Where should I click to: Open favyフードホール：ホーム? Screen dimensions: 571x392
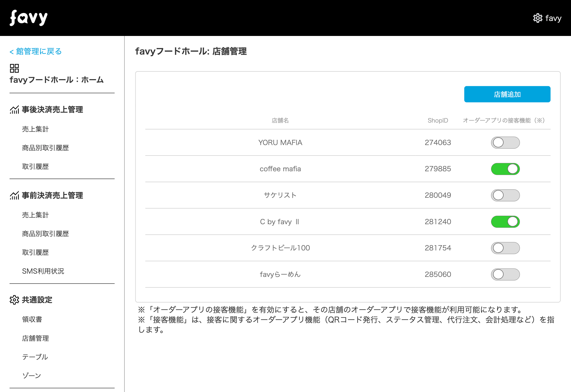click(x=56, y=80)
